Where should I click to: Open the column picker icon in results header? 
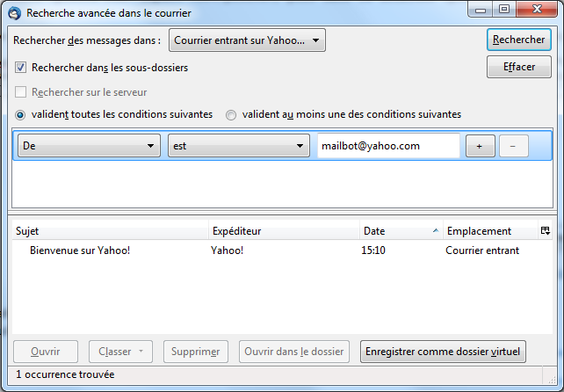pyautogui.click(x=546, y=231)
